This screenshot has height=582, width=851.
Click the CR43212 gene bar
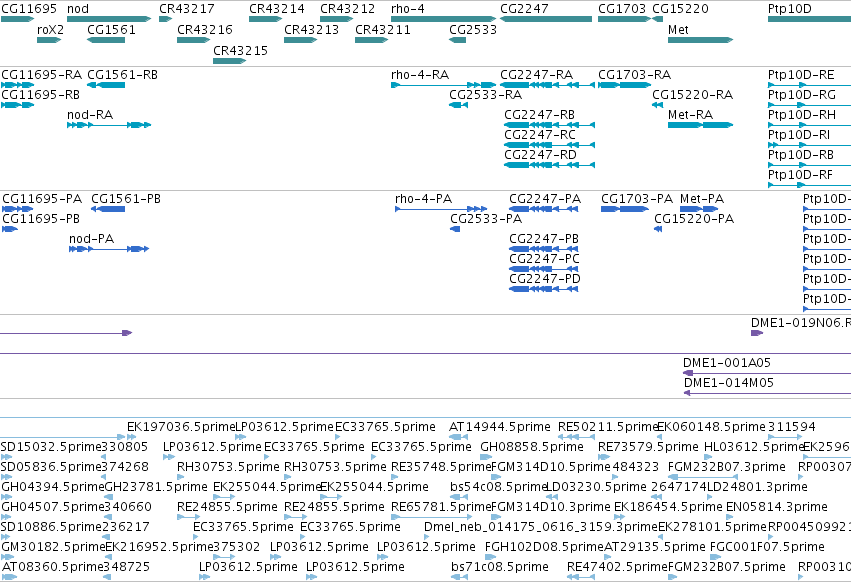coord(336,19)
